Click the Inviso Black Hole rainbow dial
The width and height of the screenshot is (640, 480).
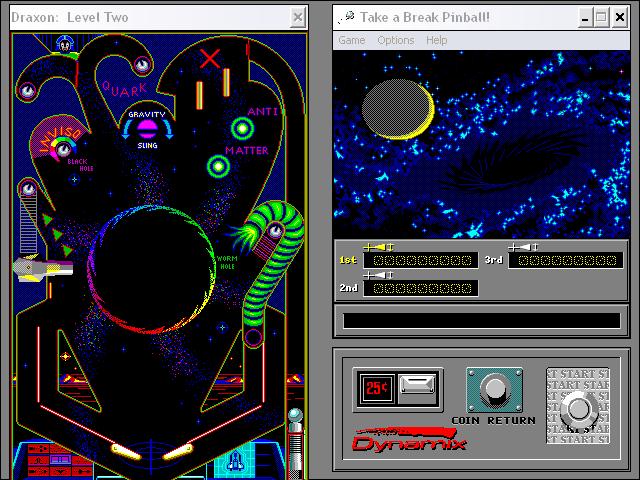[62, 148]
